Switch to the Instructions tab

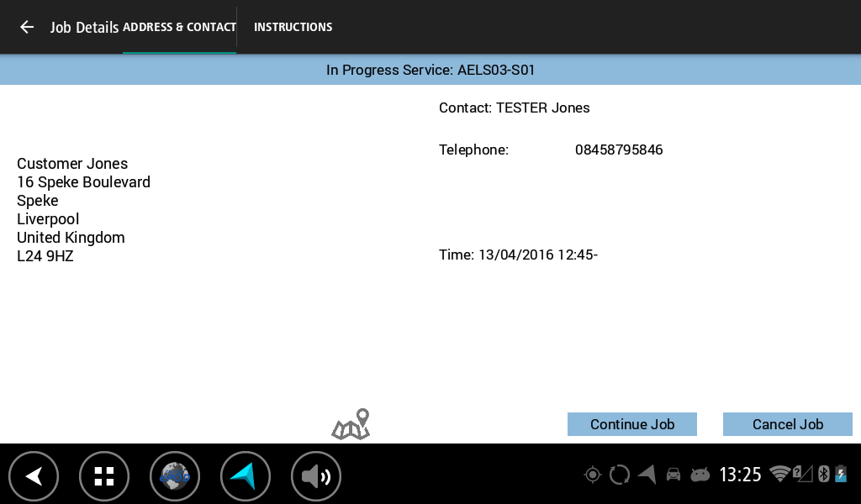[293, 27]
